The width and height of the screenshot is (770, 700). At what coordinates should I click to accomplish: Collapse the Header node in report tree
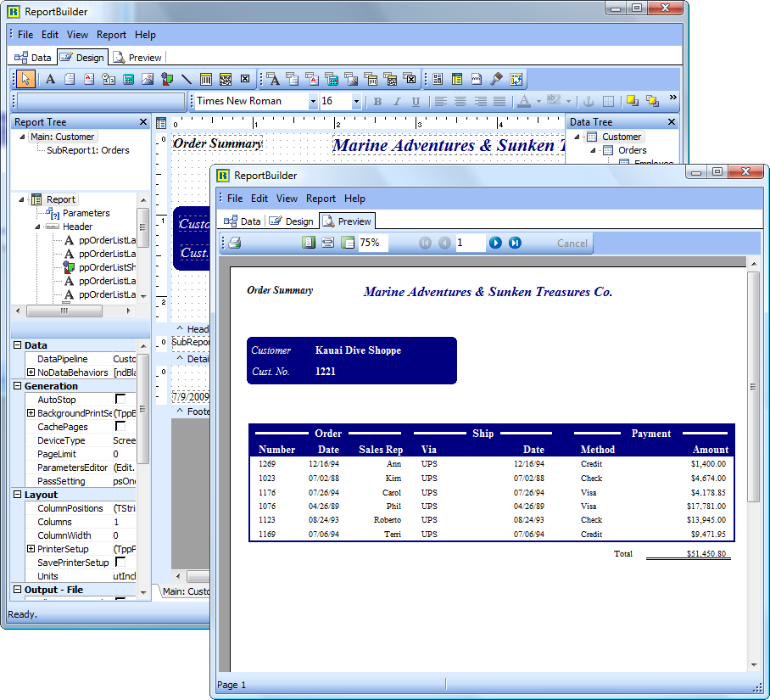(38, 227)
